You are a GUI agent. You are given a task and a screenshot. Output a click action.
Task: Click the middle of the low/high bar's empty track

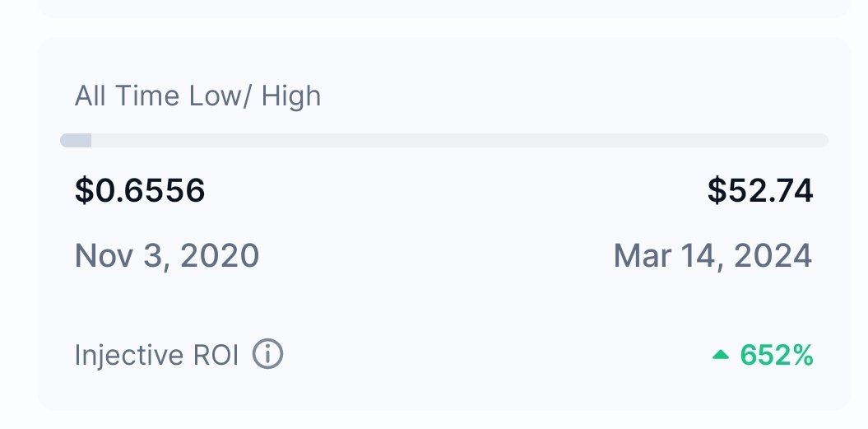pos(459,140)
